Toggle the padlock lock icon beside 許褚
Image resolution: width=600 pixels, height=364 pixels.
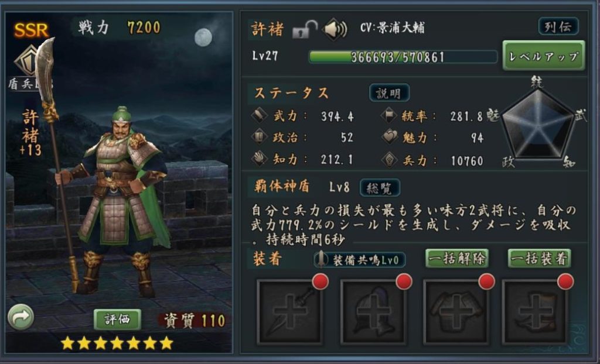click(x=305, y=29)
